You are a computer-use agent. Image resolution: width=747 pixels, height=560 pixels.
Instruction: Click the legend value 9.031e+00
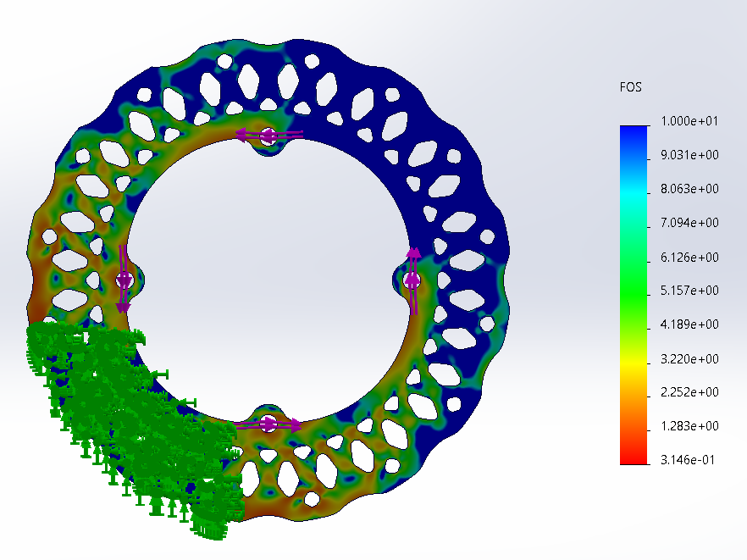(689, 155)
